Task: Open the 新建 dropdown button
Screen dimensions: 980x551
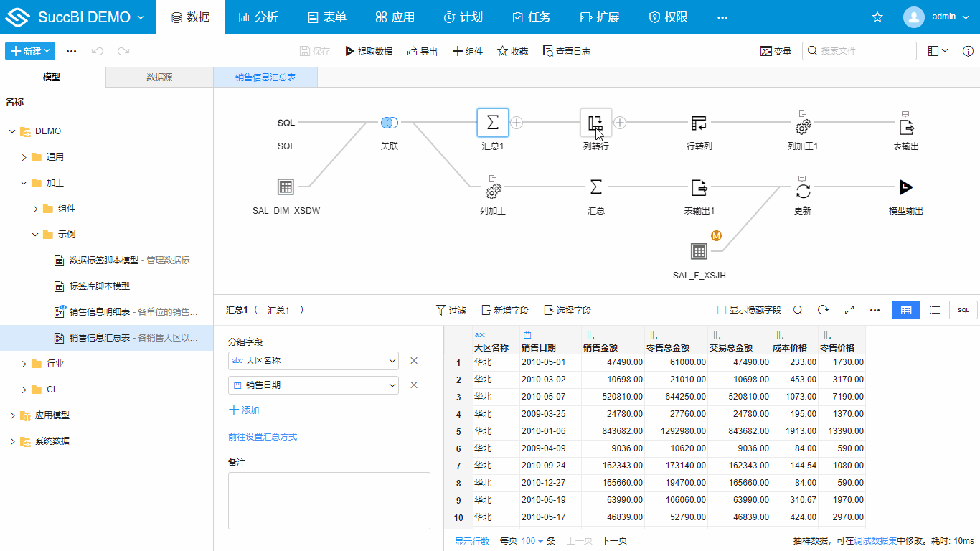Action: click(x=30, y=51)
